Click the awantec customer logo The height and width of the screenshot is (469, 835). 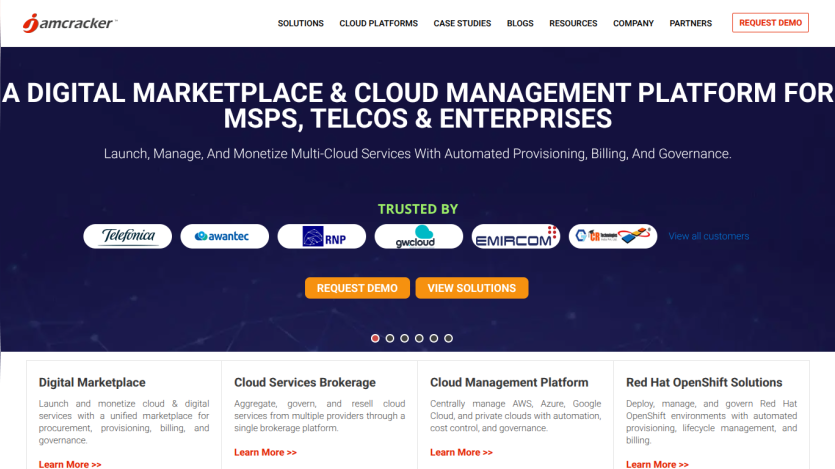pyautogui.click(x=225, y=236)
